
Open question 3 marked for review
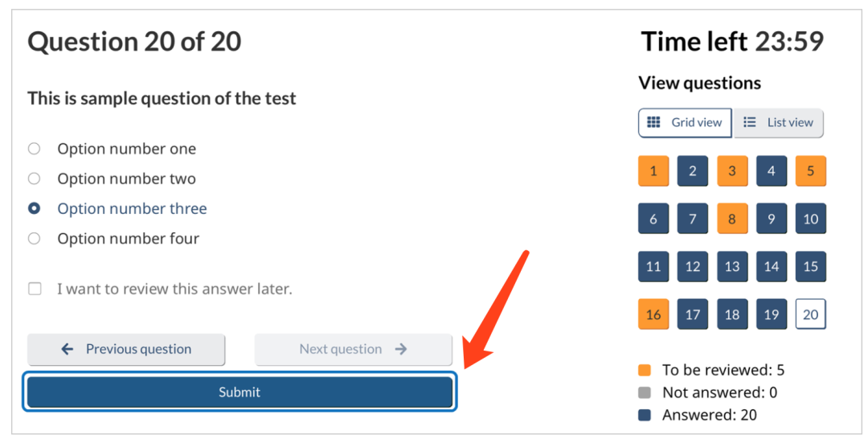pyautogui.click(x=732, y=171)
